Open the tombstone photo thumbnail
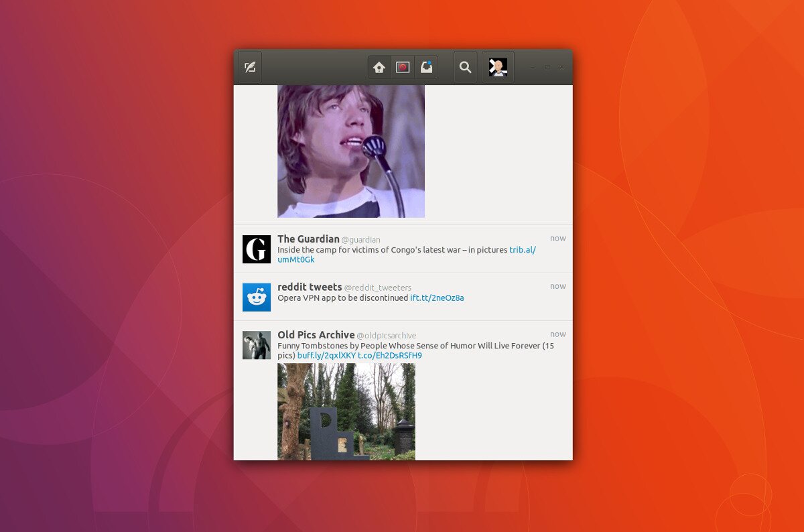 click(x=346, y=411)
